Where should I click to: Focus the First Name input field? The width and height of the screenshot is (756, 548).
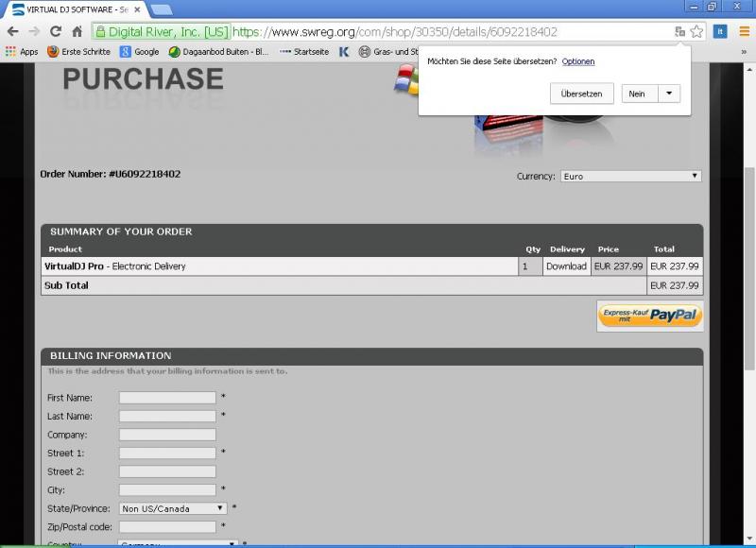pyautogui.click(x=167, y=398)
